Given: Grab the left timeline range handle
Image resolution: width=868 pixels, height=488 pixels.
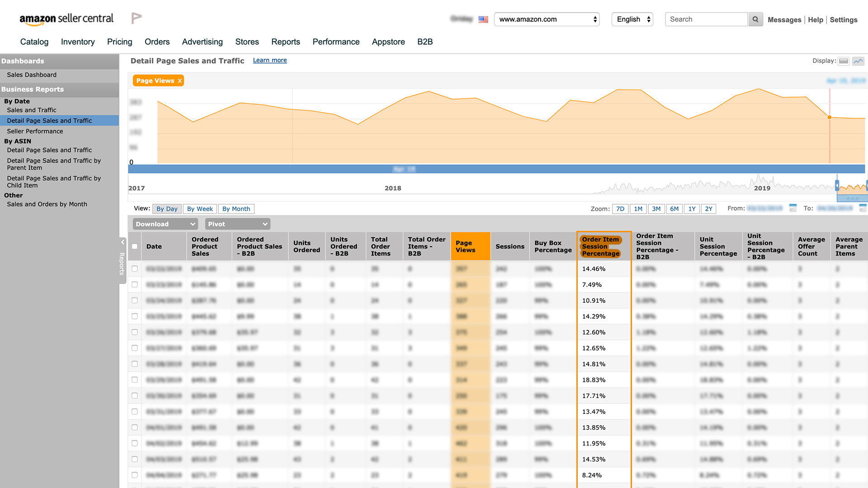Looking at the screenshot, I should [837, 186].
